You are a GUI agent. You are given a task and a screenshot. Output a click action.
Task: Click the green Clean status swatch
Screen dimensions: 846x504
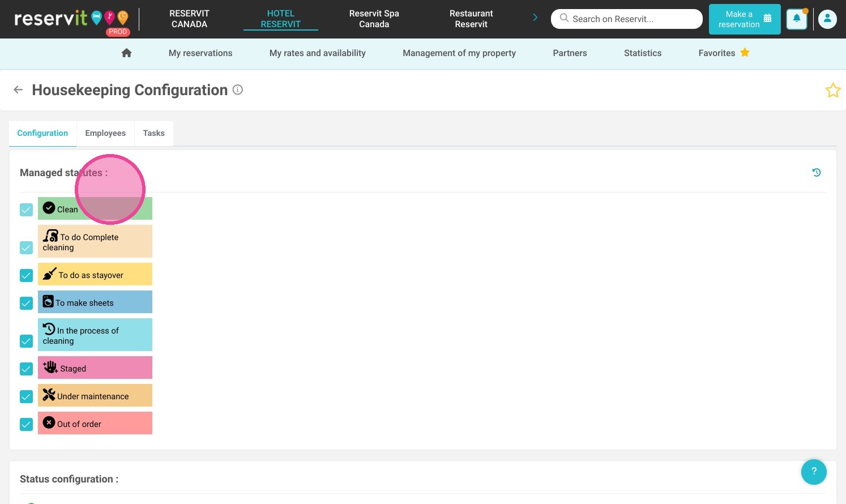pyautogui.click(x=95, y=208)
